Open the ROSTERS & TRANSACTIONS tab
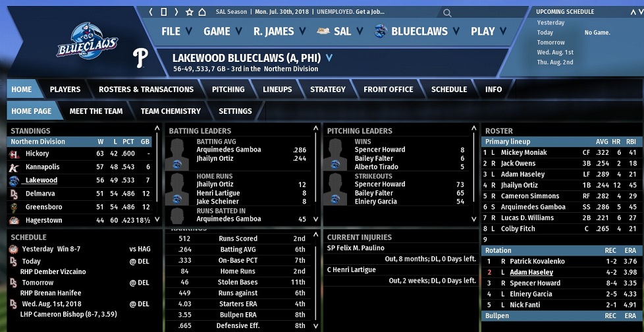This screenshot has height=332, width=644. [146, 89]
